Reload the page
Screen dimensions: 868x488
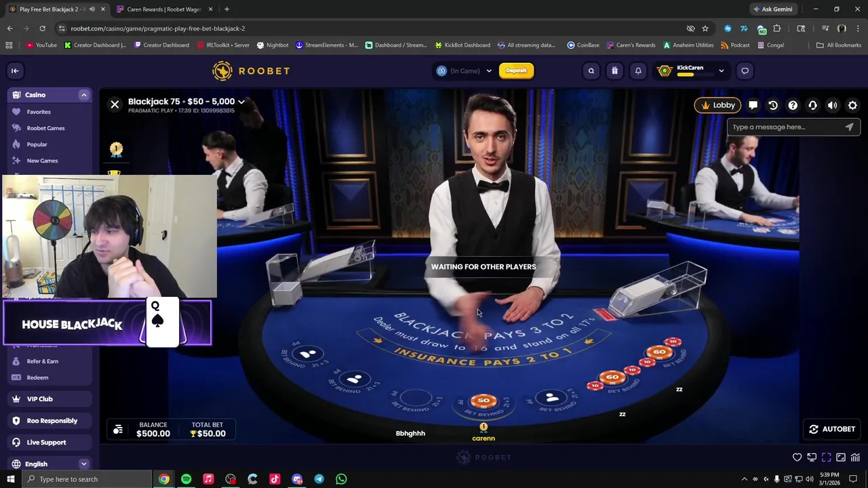point(42,28)
